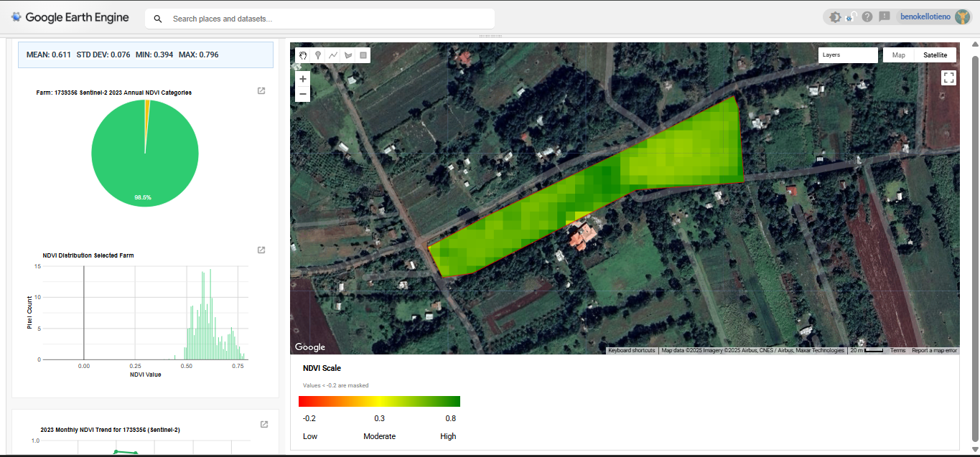Viewport: 980px width, 457px height.
Task: Zoom out on the map
Action: [x=303, y=94]
